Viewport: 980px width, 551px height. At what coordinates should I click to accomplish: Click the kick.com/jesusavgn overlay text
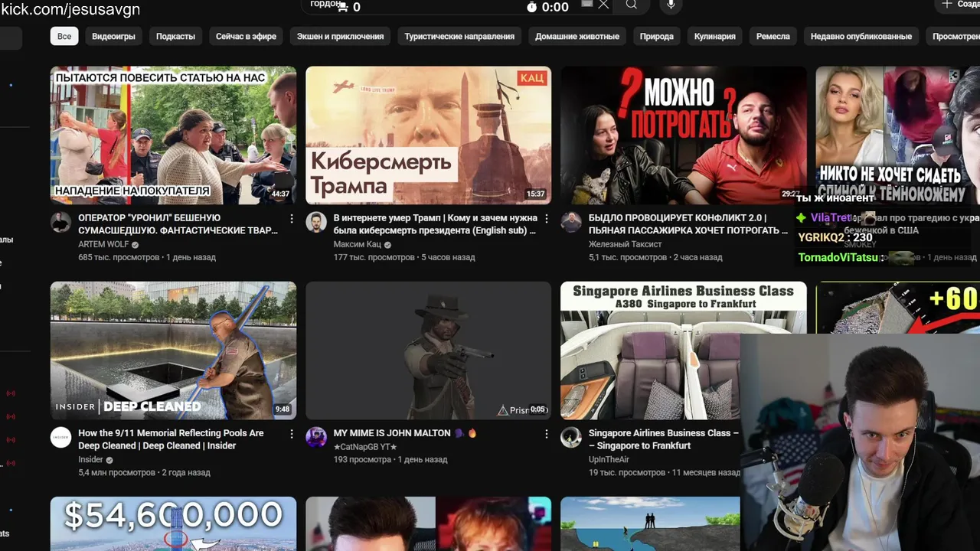click(x=70, y=8)
